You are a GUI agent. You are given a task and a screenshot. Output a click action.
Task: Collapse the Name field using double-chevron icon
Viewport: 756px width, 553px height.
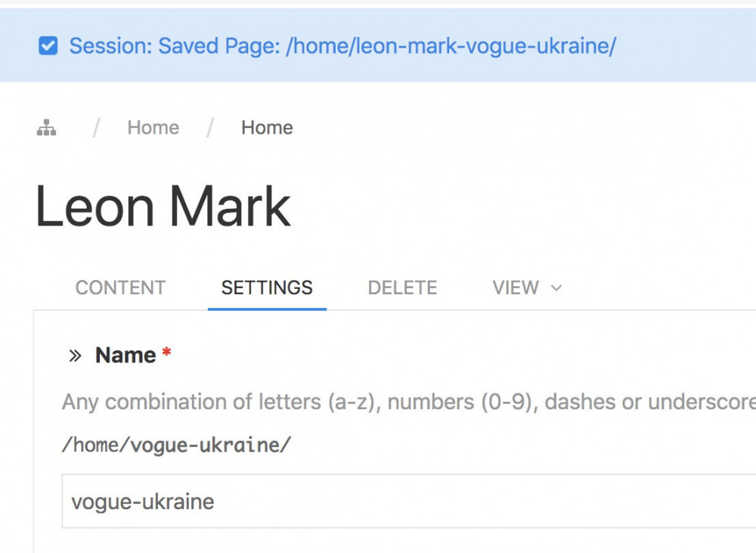pyautogui.click(x=75, y=356)
